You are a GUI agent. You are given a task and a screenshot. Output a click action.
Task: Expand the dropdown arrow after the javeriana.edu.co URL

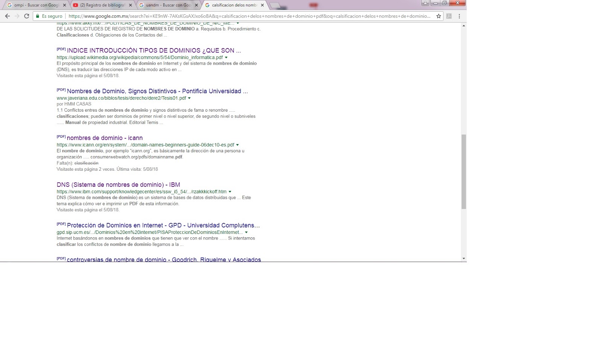[189, 98]
